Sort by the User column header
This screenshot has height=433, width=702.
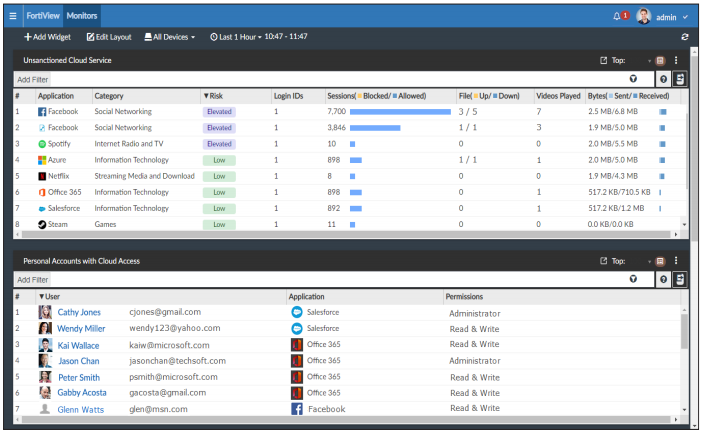(x=49, y=296)
